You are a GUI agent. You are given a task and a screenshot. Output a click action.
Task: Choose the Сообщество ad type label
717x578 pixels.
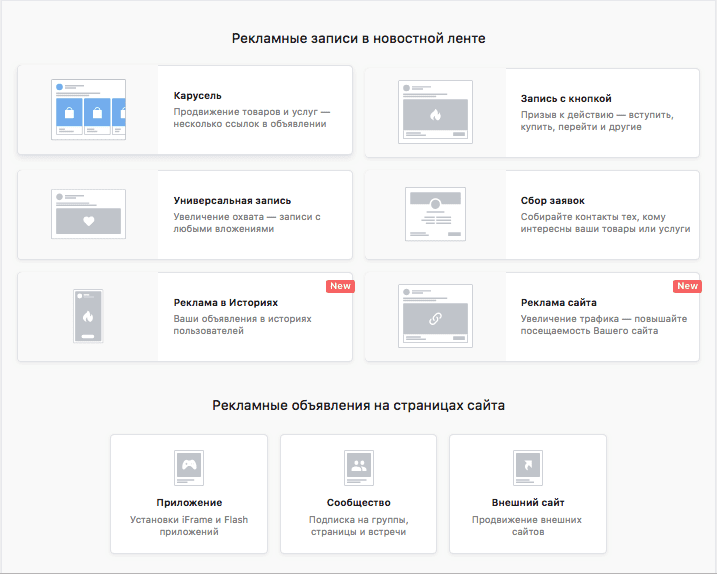tap(358, 502)
